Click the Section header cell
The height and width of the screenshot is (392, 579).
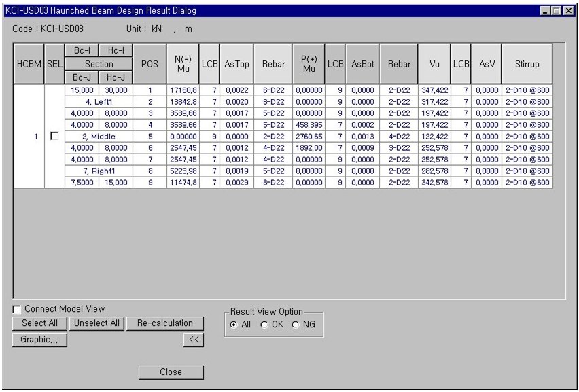(99, 64)
